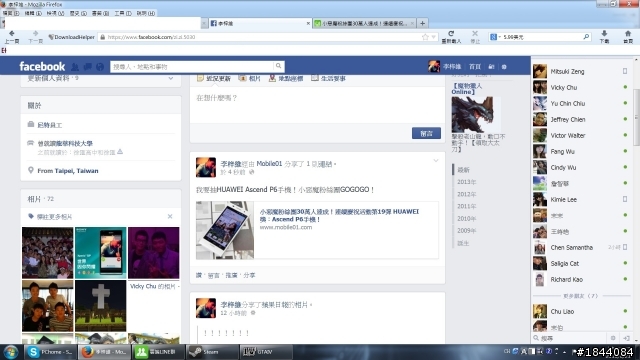The width and height of the screenshot is (640, 360).
Task: Open HUAWEI Ascend P6 article title link
Action: (x=339, y=215)
